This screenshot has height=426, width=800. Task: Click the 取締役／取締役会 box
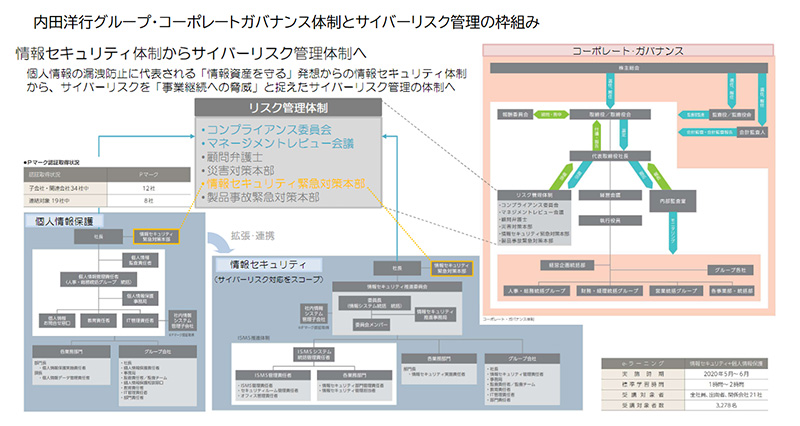[x=610, y=115]
